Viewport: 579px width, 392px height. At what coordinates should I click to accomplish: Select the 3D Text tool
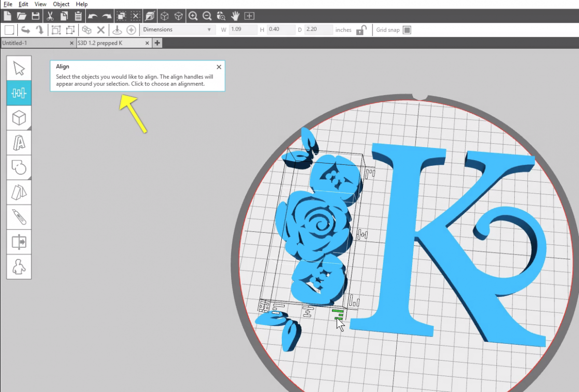[x=19, y=143]
